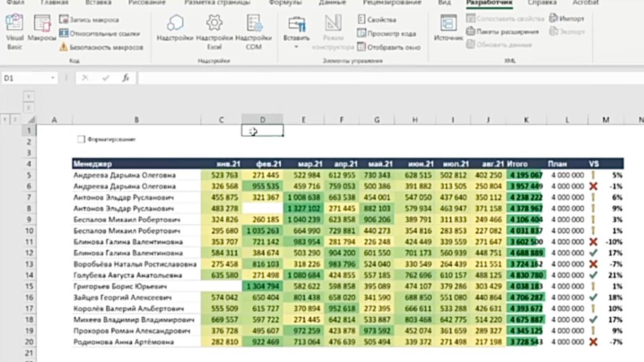
Task: Open Надстройки Excel dialog
Action: click(214, 32)
